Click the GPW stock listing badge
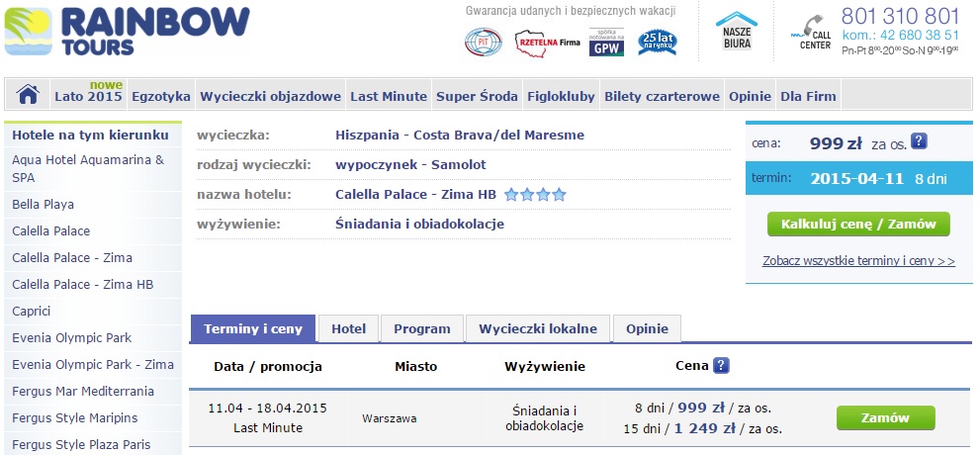 pos(606,42)
